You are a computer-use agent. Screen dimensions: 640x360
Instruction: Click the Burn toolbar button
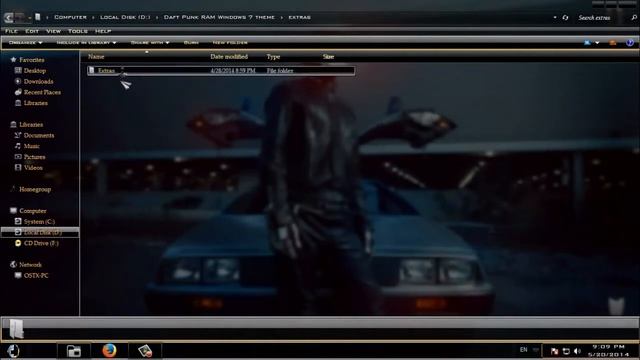[191, 42]
